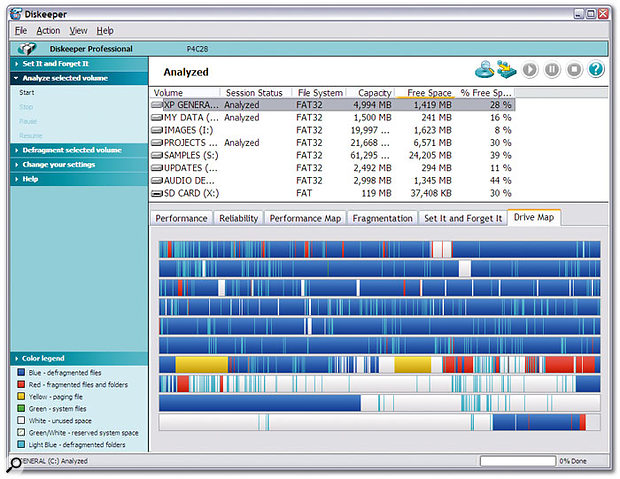Click the Pause round button
Viewport: 620px width, 479px height.
click(x=552, y=70)
